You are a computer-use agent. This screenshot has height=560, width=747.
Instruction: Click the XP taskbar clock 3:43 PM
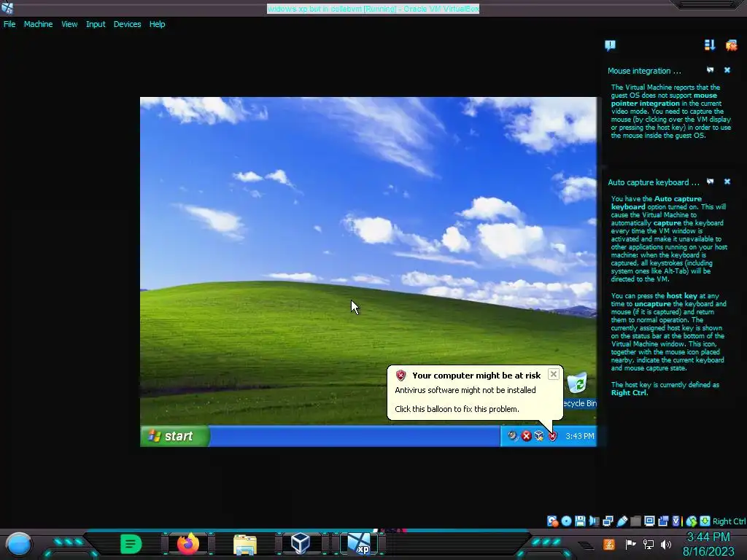coord(580,436)
